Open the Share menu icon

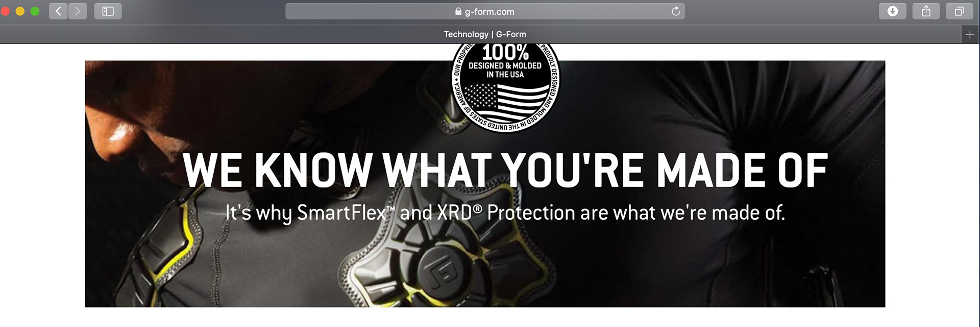coord(926,11)
